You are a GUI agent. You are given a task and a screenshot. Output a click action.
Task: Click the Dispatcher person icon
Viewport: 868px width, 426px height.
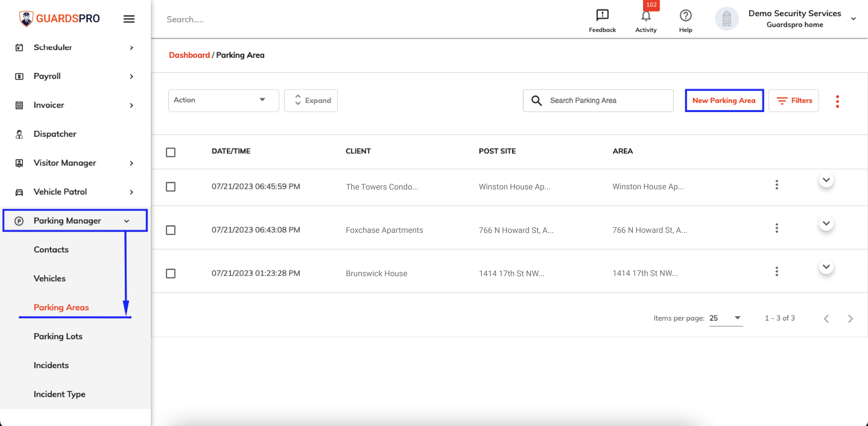[19, 134]
